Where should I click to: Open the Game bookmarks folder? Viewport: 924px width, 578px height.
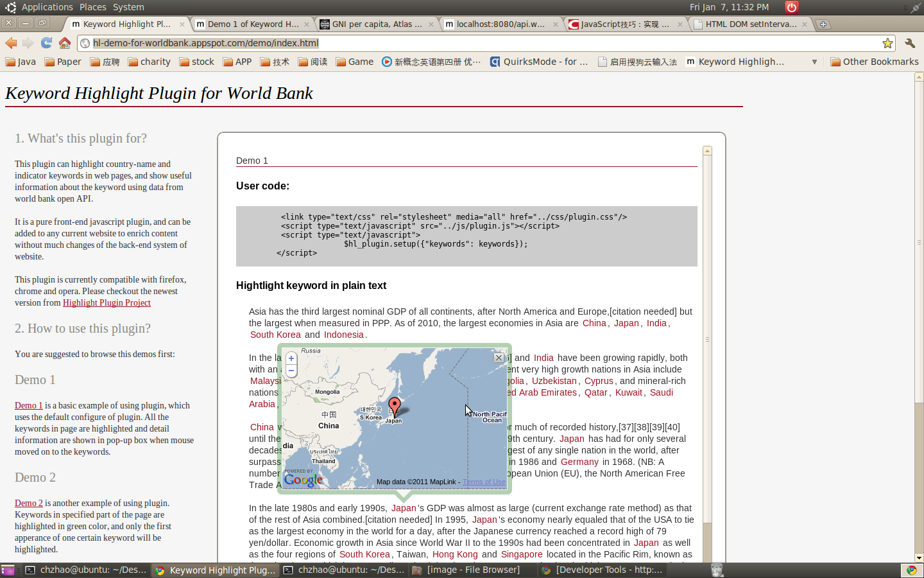click(354, 62)
